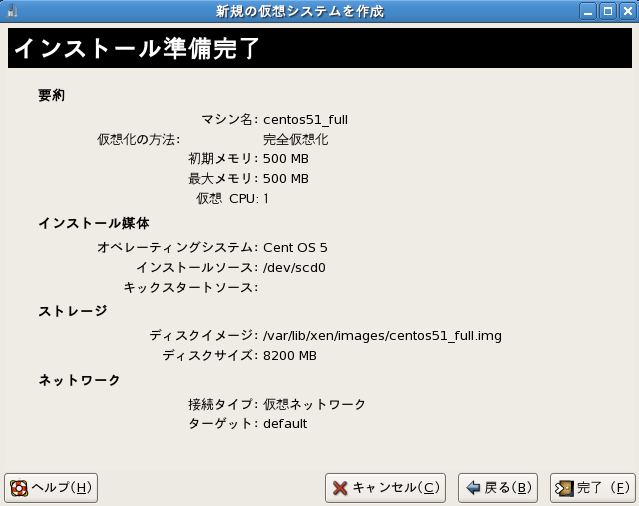Screen dimensions: 639x506
Task: Click the target value default
Action: pyautogui.click(x=285, y=424)
